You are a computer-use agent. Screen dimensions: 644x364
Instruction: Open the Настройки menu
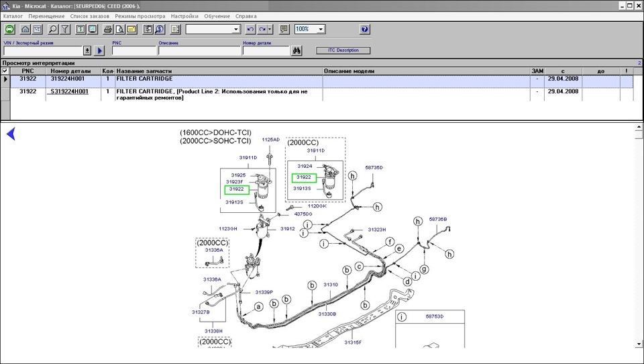coord(184,16)
